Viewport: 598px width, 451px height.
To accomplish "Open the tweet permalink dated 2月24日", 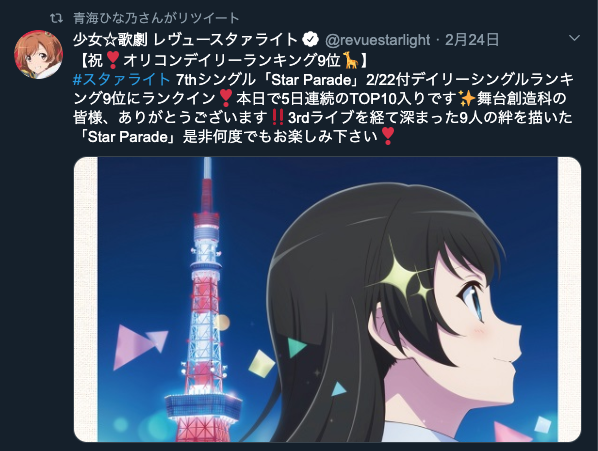I will 472,40.
